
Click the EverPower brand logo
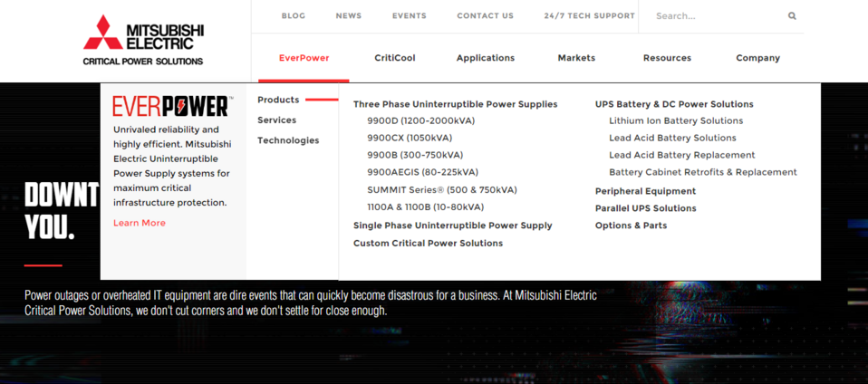point(173,106)
